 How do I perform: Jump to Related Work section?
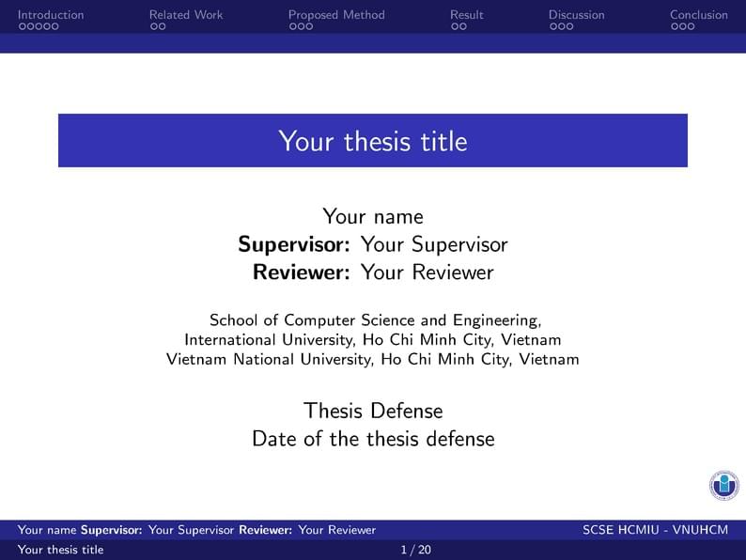pyautogui.click(x=186, y=14)
